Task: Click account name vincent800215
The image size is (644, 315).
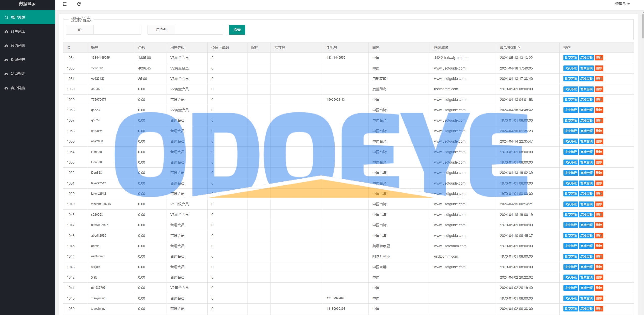Action: [101, 204]
